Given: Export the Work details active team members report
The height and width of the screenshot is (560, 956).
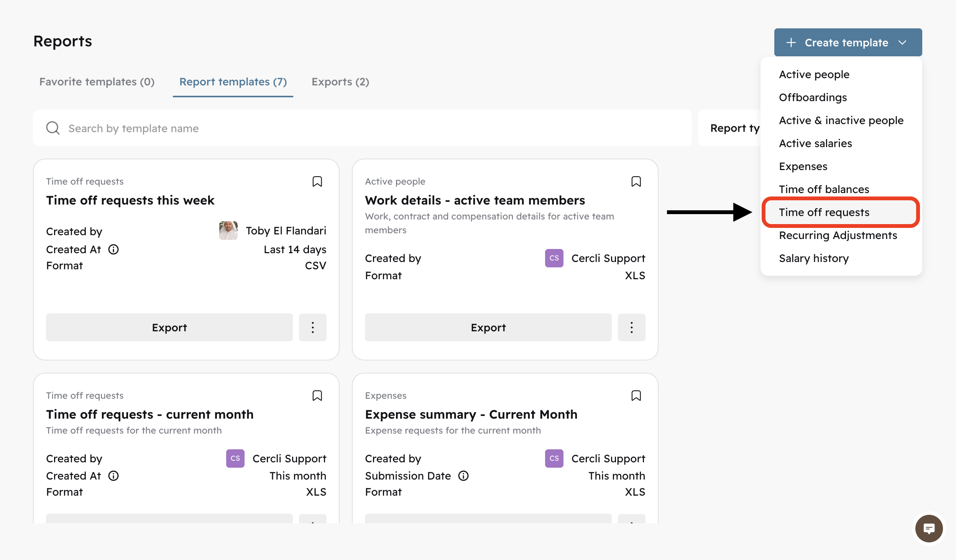Looking at the screenshot, I should (x=488, y=327).
